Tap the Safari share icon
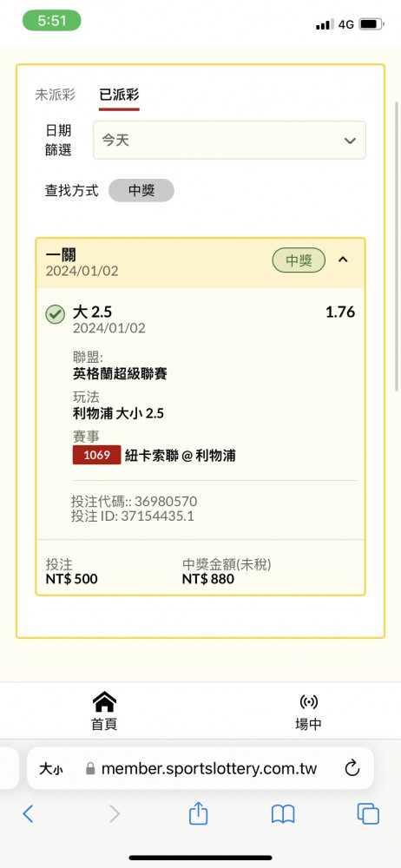The height and width of the screenshot is (868, 401). [198, 813]
